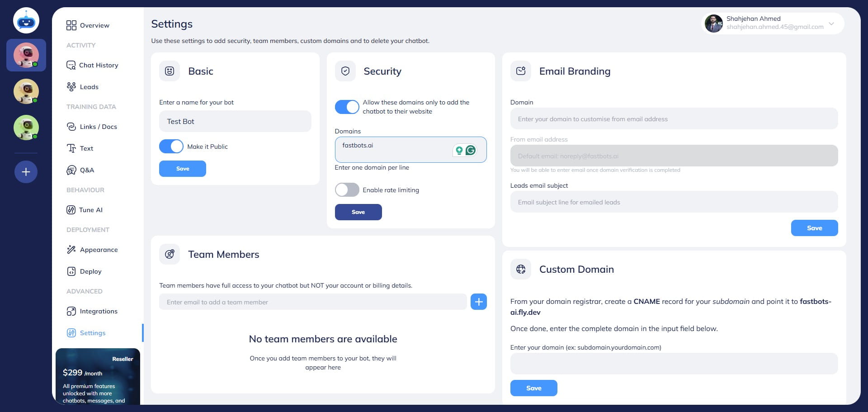The height and width of the screenshot is (412, 868).
Task: Click the Leads email subject input
Action: tap(674, 202)
